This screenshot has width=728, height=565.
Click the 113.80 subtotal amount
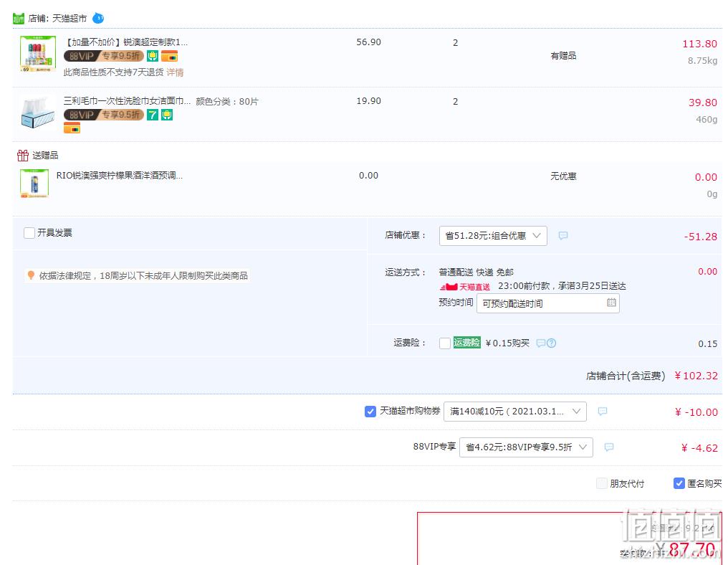(699, 44)
